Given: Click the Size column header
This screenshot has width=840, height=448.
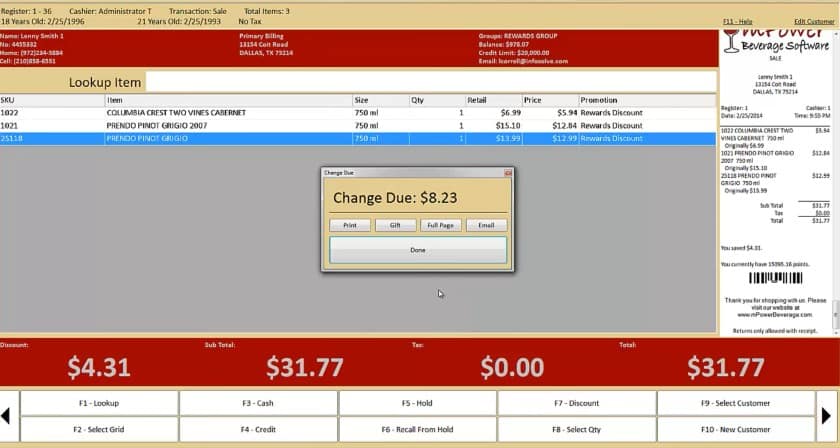Looking at the screenshot, I should (381, 100).
